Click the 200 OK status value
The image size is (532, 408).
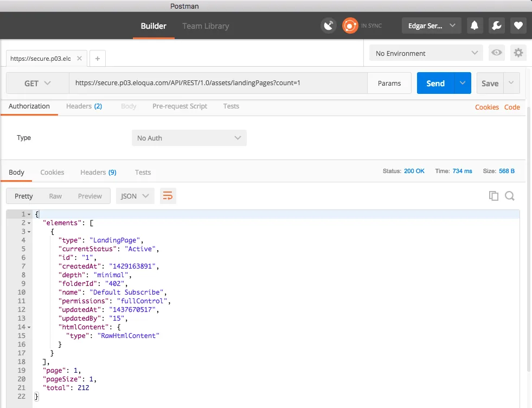click(414, 171)
